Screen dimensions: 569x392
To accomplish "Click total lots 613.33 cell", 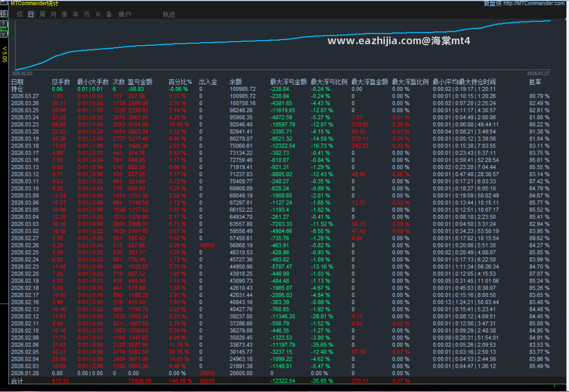I will (60, 381).
